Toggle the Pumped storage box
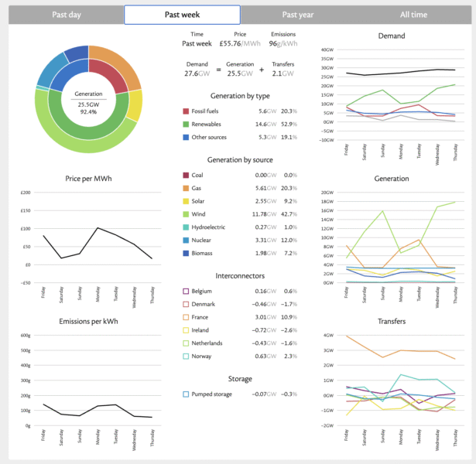Screen dimensions: 476x464 [x=186, y=394]
